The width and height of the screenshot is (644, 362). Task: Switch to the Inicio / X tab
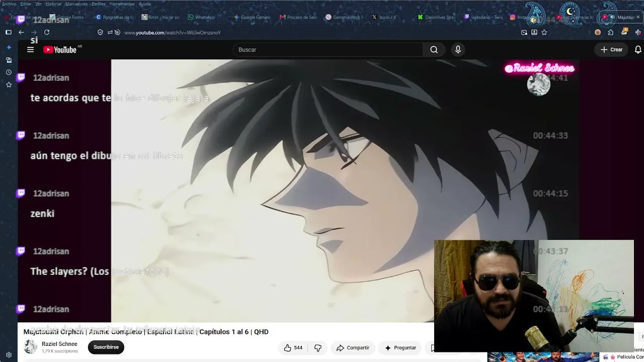click(x=384, y=17)
